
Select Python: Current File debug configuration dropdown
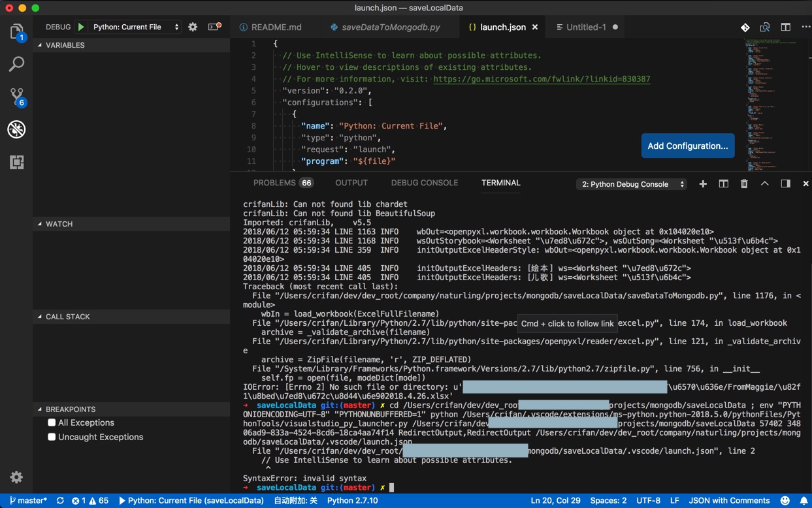[135, 27]
